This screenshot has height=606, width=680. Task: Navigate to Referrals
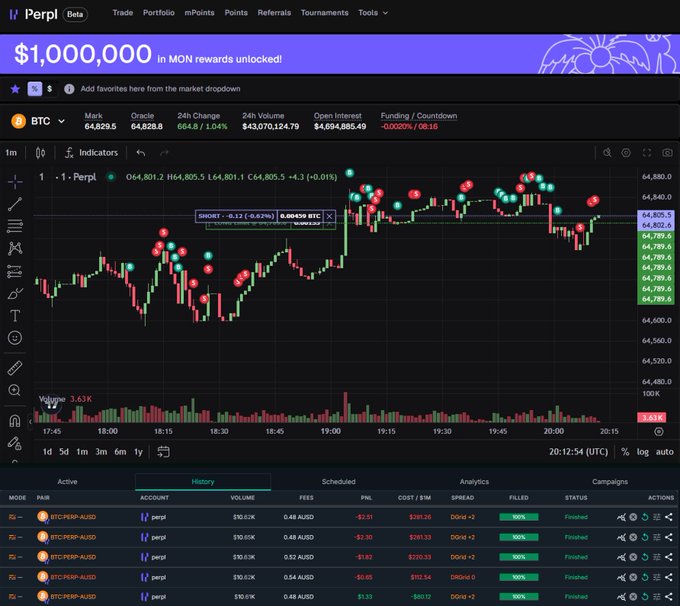tap(274, 13)
